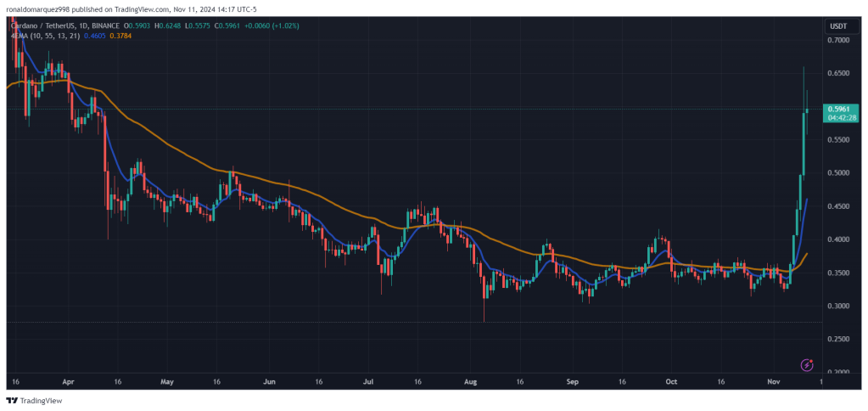The width and height of the screenshot is (868, 411).
Task: Click the Apr label on time axis
Action: pyautogui.click(x=68, y=381)
